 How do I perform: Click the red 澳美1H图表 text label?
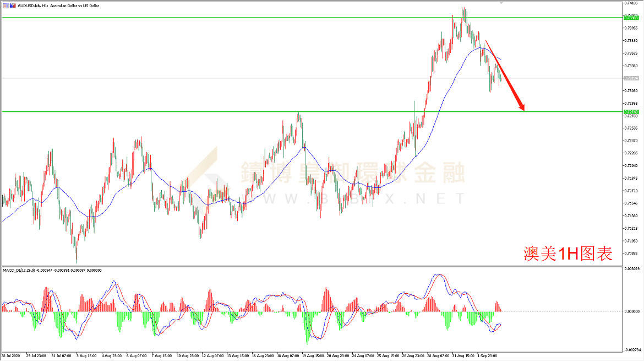tap(567, 254)
